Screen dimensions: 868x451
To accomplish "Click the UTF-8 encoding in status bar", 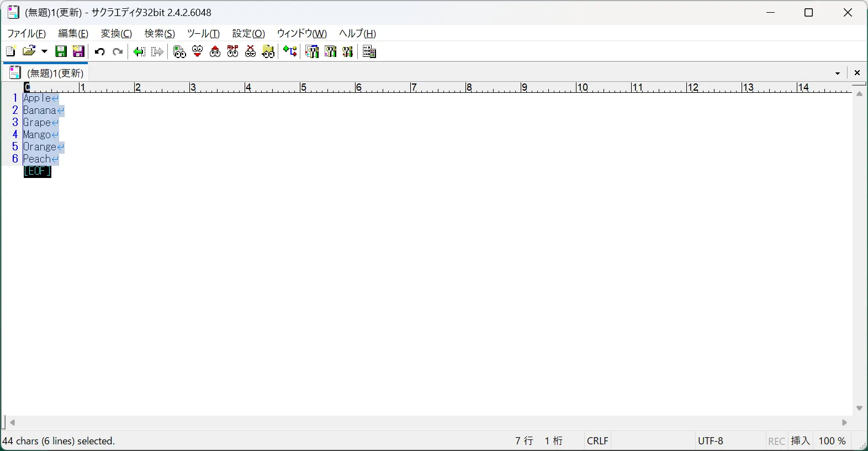I will 711,441.
